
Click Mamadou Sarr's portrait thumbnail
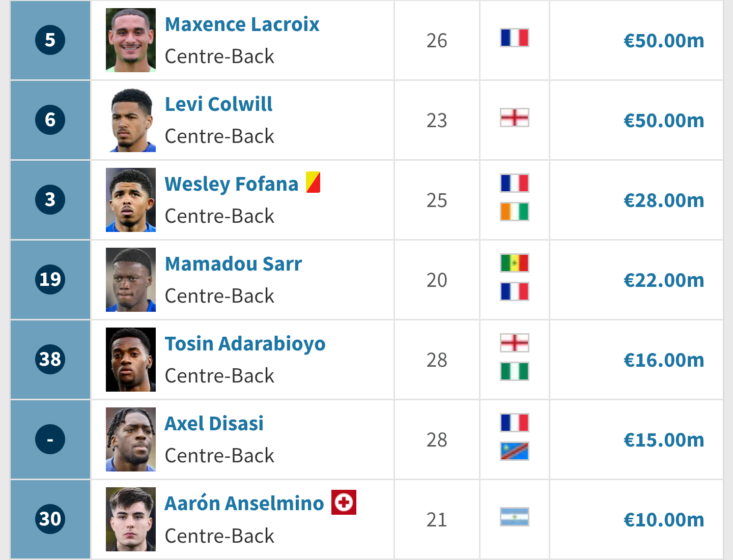click(x=131, y=280)
